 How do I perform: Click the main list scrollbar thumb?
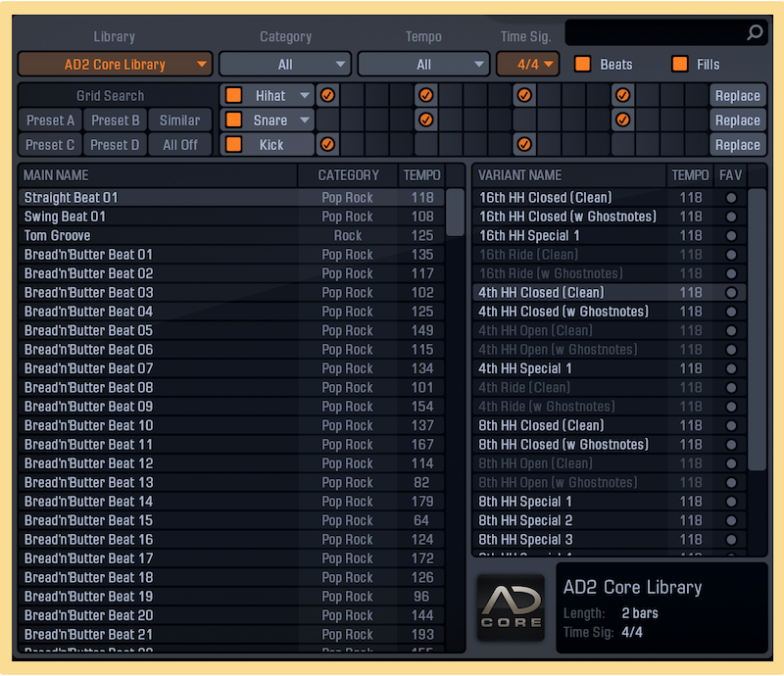(455, 212)
